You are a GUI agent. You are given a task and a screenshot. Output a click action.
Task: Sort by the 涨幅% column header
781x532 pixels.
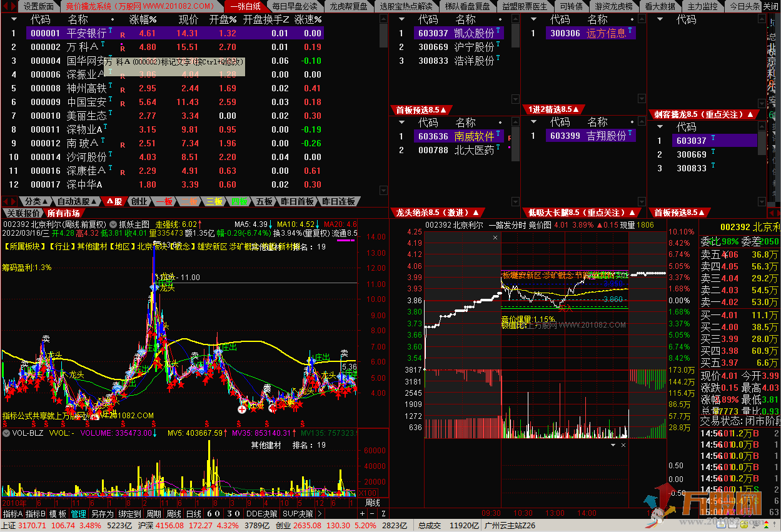tap(143, 19)
